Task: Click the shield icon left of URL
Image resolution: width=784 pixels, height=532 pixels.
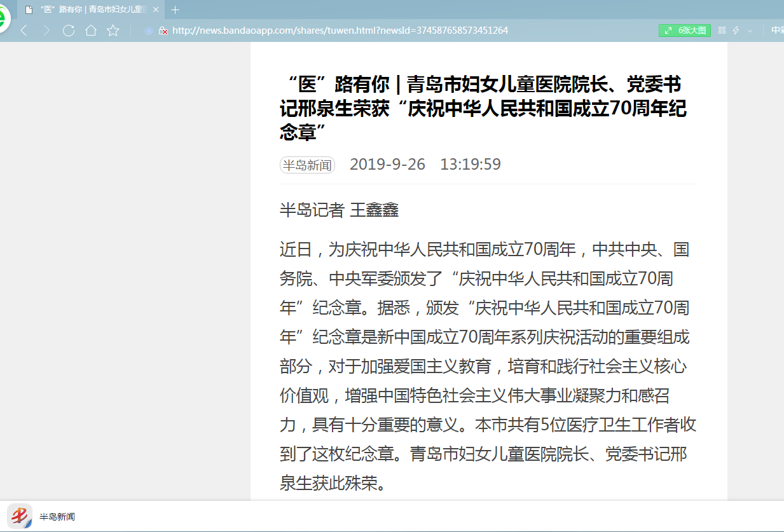Action: (x=148, y=31)
